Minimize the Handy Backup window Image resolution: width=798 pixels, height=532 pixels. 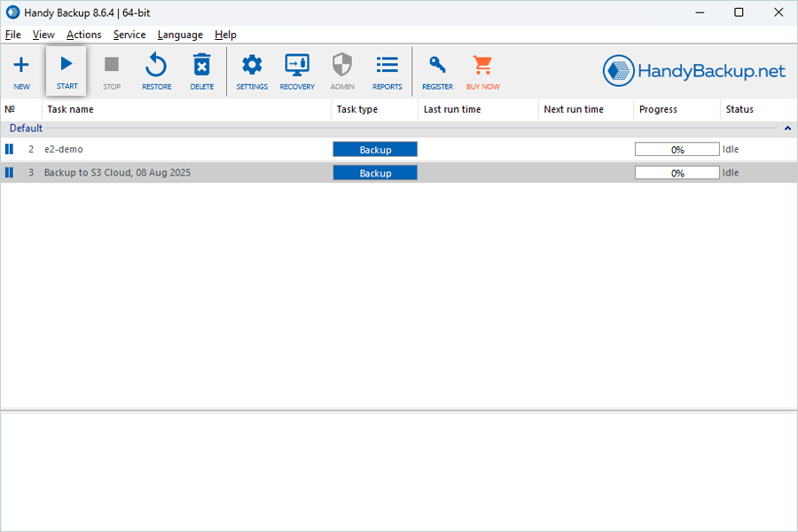(700, 12)
